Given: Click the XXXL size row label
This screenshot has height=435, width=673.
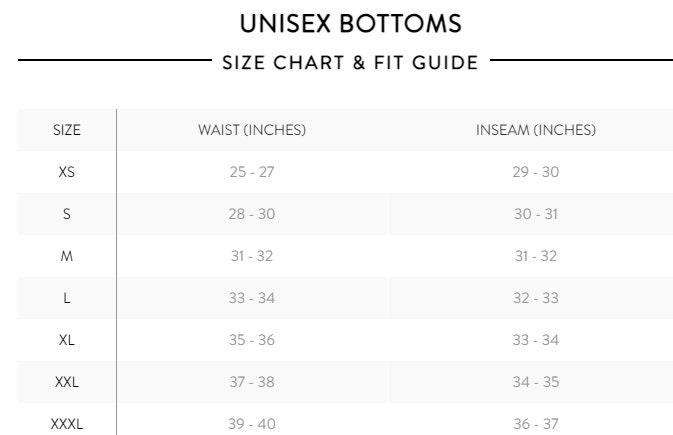Looking at the screenshot, I should [x=67, y=424].
